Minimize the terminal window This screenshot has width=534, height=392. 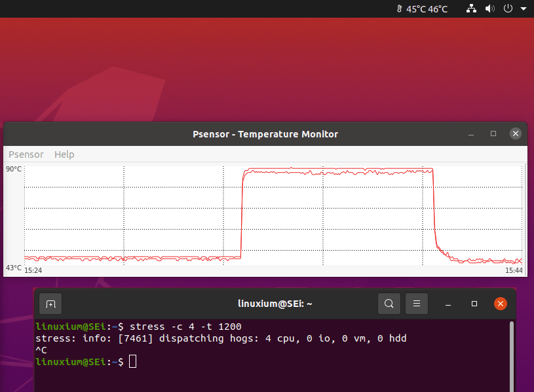pyautogui.click(x=448, y=304)
